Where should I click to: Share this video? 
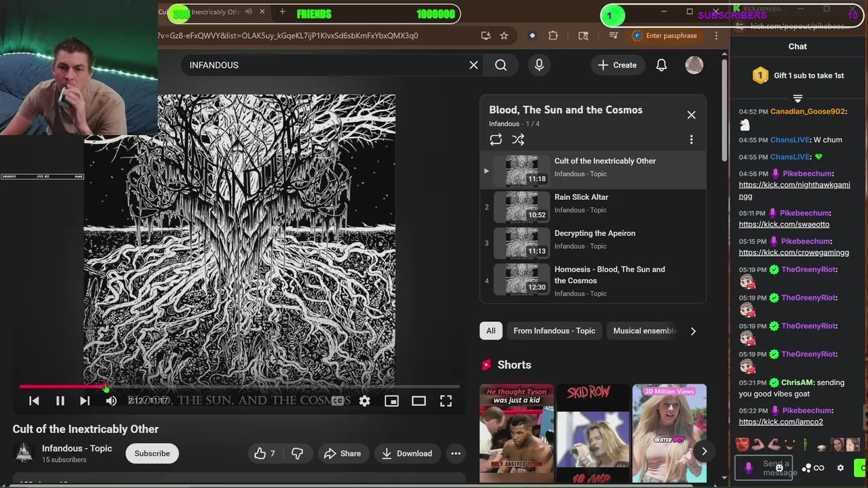click(x=342, y=453)
